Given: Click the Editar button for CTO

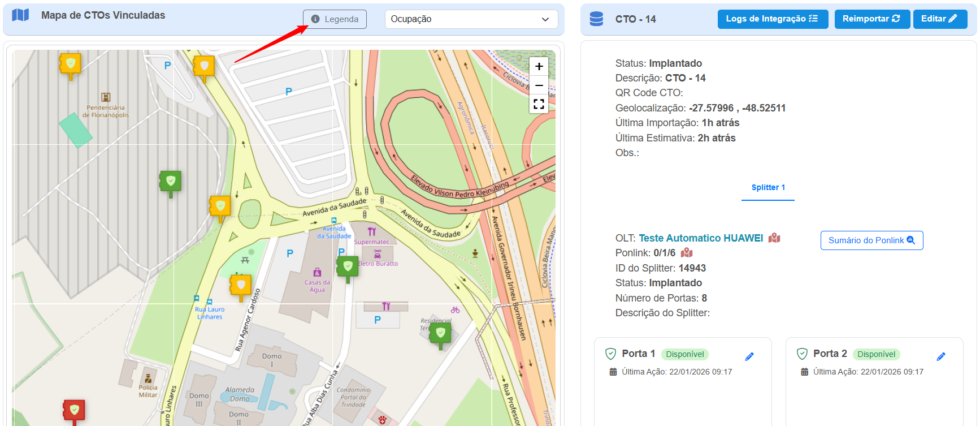Looking at the screenshot, I should (939, 19).
